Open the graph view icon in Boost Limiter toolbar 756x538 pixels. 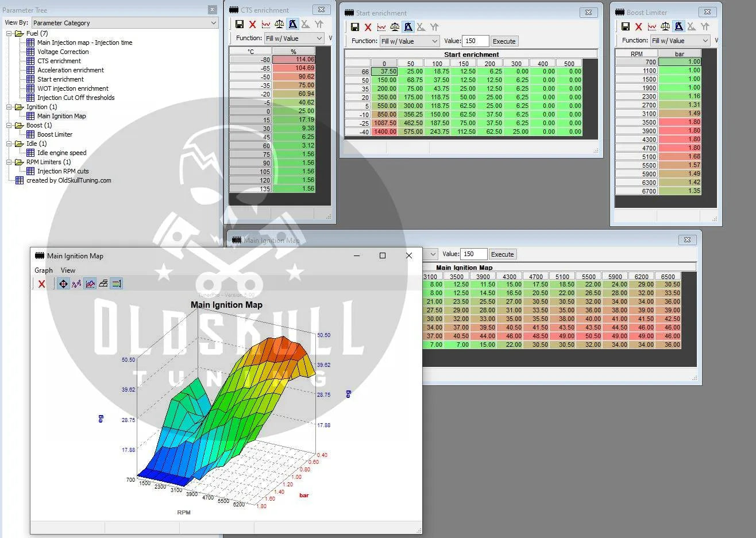tap(652, 26)
